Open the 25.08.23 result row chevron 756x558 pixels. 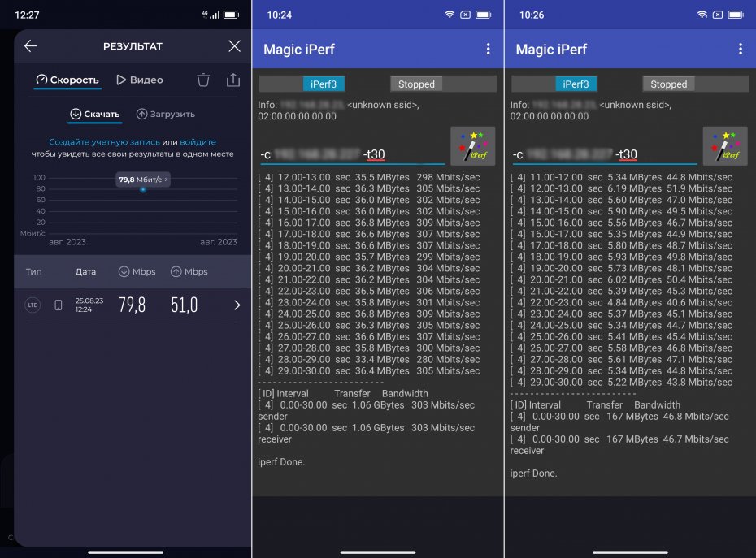click(x=237, y=305)
